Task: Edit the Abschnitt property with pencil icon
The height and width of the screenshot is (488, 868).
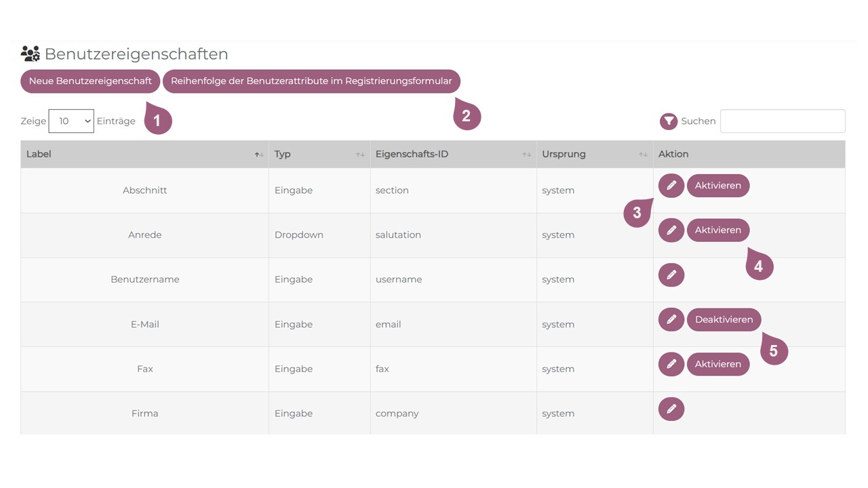Action: pos(671,186)
